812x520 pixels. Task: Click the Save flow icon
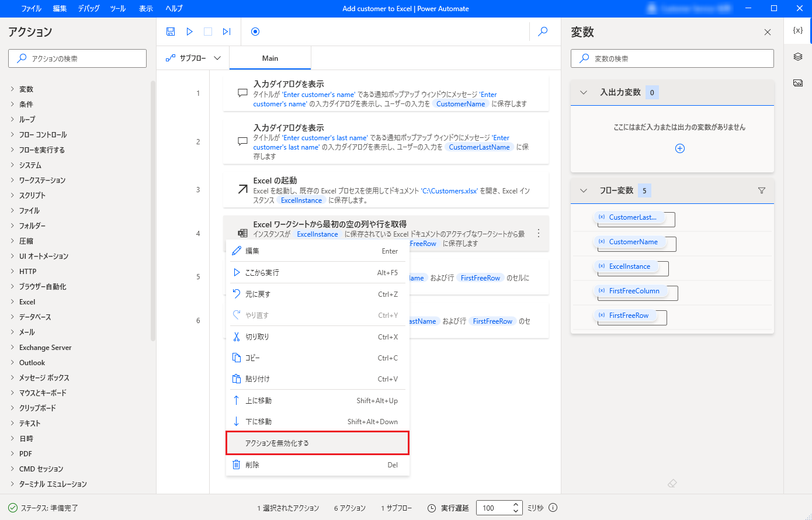tap(171, 32)
